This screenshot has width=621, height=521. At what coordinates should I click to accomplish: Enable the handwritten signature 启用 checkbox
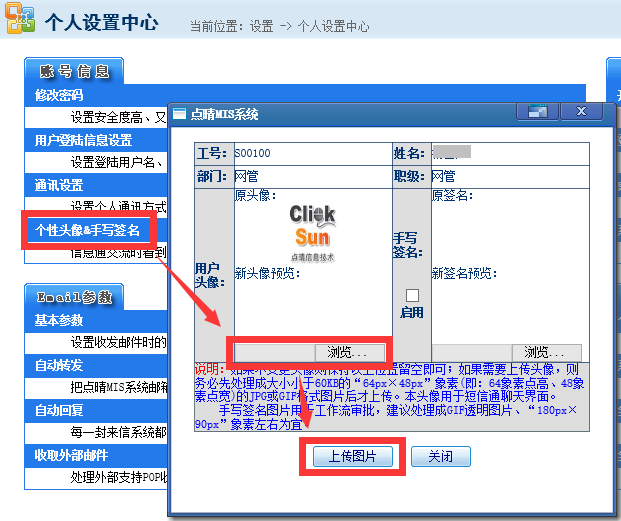(412, 296)
